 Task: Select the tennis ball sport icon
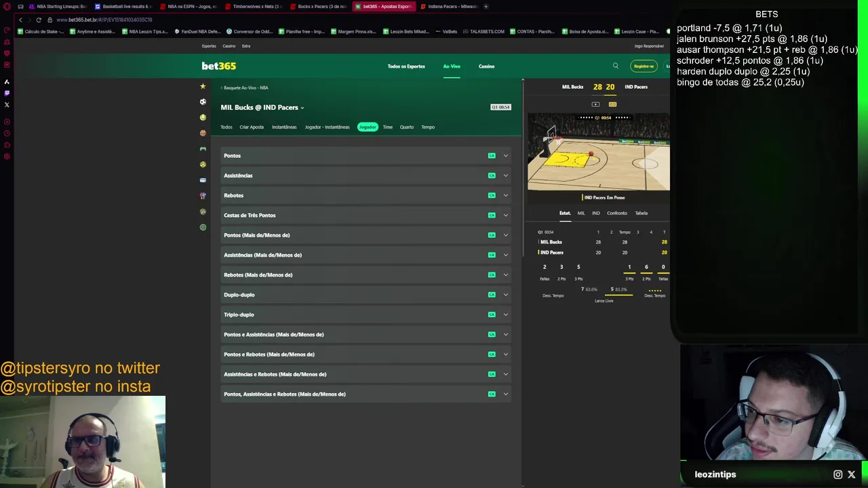[203, 117]
